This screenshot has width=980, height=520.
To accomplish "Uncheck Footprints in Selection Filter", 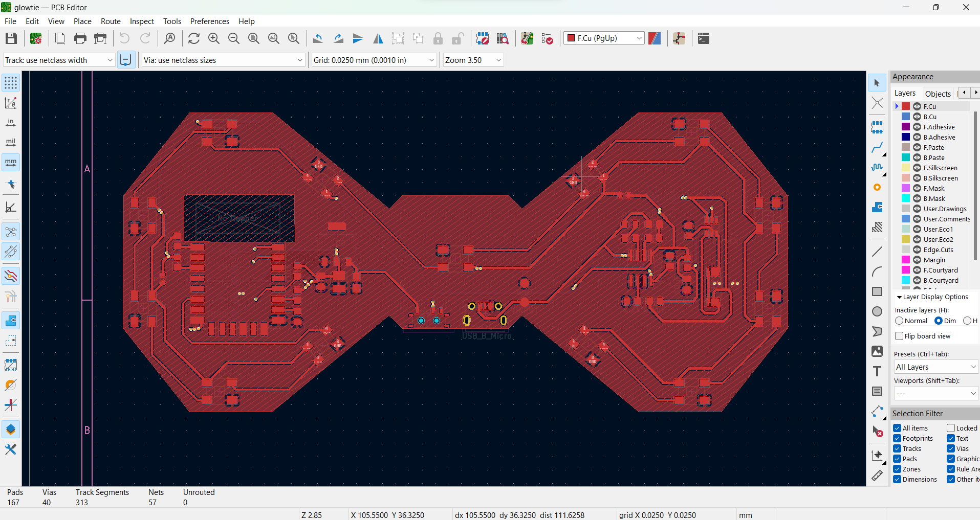I will (897, 438).
